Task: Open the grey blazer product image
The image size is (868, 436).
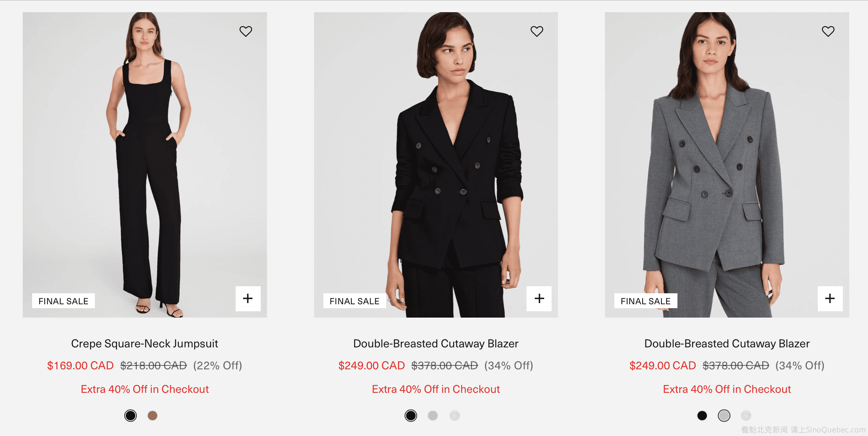Action: (x=727, y=165)
